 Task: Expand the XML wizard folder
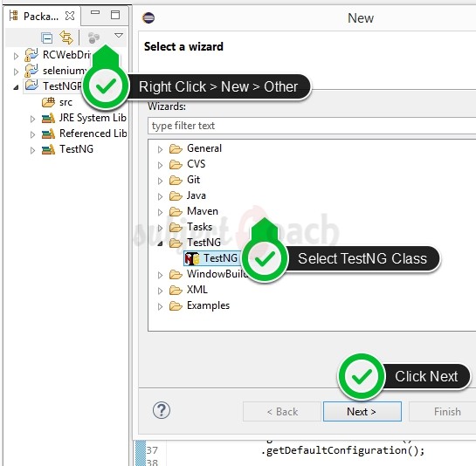[160, 291]
